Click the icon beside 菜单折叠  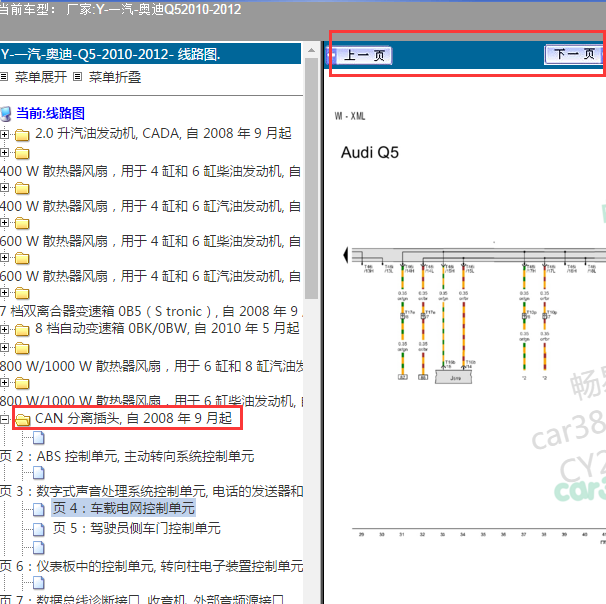pos(78,77)
